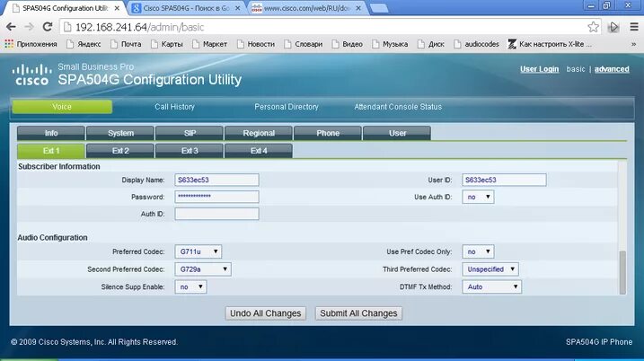The width and height of the screenshot is (644, 361).
Task: Click Undo All Changes button
Action: (265, 313)
